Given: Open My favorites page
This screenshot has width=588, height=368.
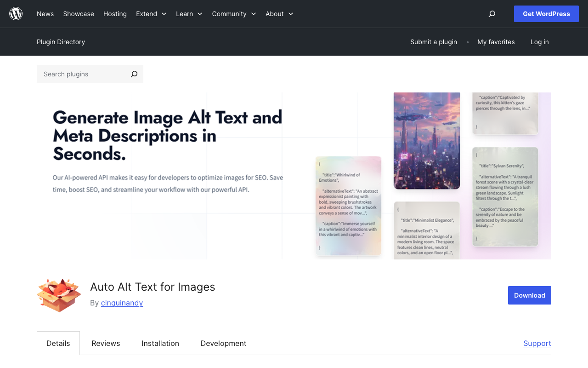Looking at the screenshot, I should click(496, 42).
